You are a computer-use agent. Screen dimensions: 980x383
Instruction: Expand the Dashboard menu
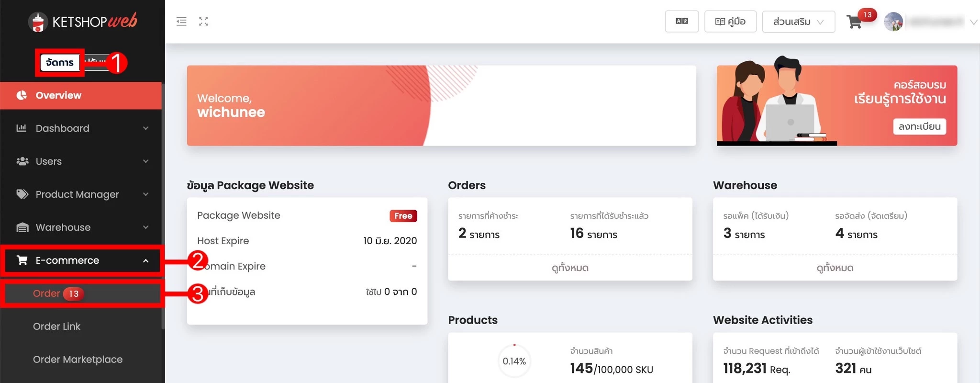(x=81, y=128)
